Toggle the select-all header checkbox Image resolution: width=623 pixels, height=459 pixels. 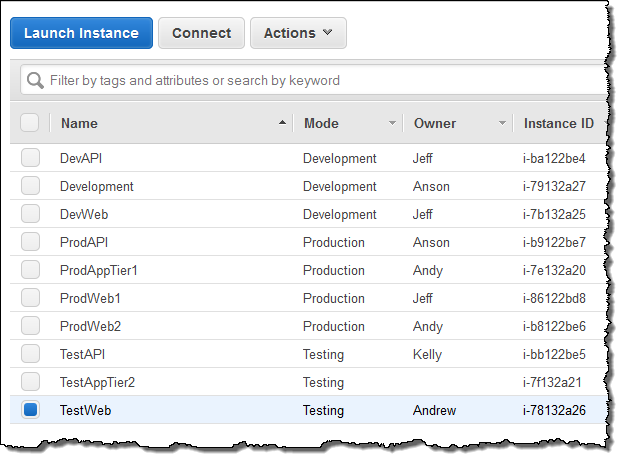[x=30, y=123]
